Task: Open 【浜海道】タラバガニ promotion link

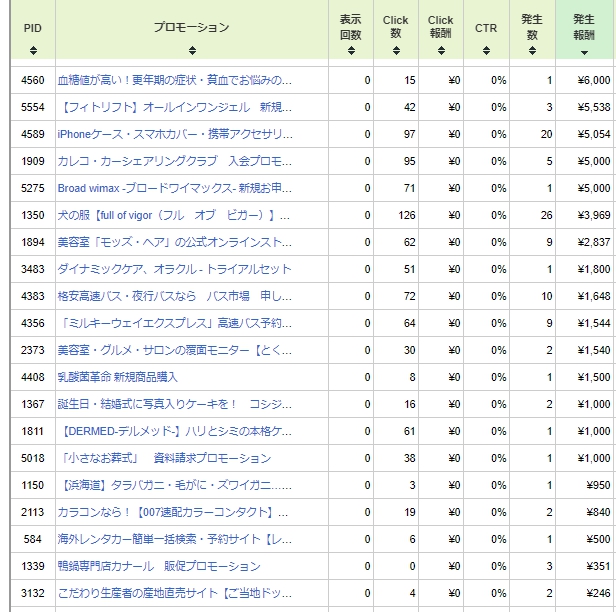Action: click(176, 485)
